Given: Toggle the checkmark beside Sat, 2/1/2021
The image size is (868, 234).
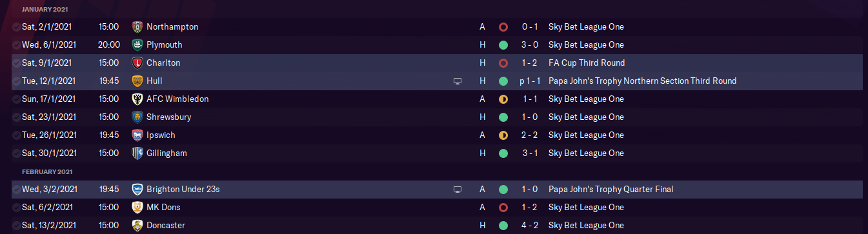Looking at the screenshot, I should 16,27.
